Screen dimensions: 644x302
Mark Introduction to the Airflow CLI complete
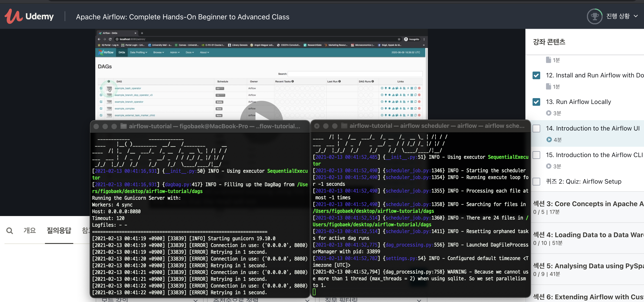click(x=536, y=155)
